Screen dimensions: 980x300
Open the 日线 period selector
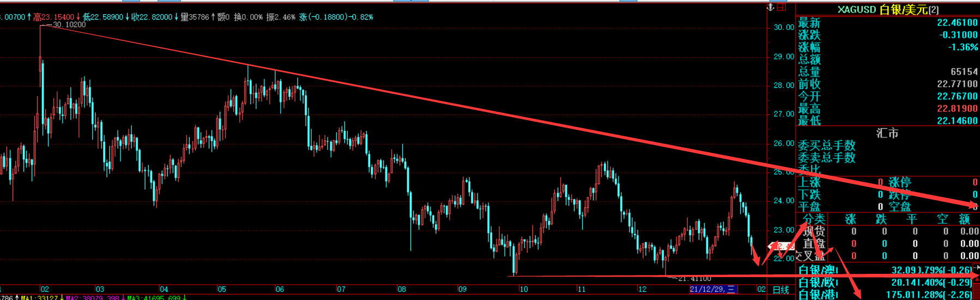[781, 290]
